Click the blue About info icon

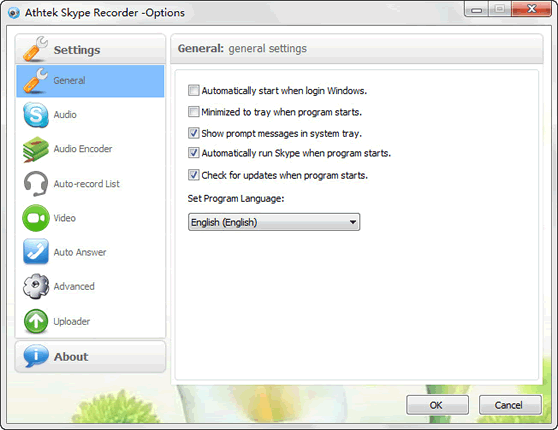click(36, 356)
